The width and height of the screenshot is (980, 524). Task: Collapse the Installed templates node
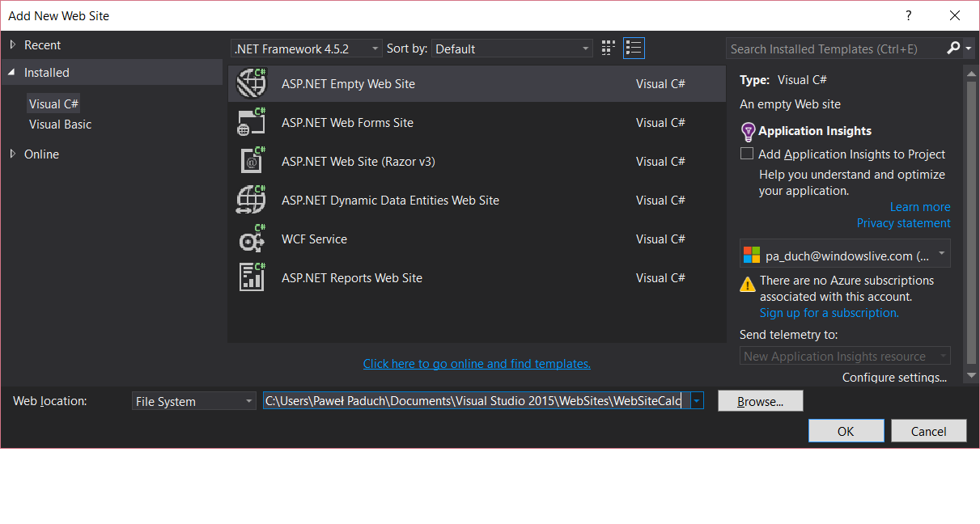coord(12,72)
